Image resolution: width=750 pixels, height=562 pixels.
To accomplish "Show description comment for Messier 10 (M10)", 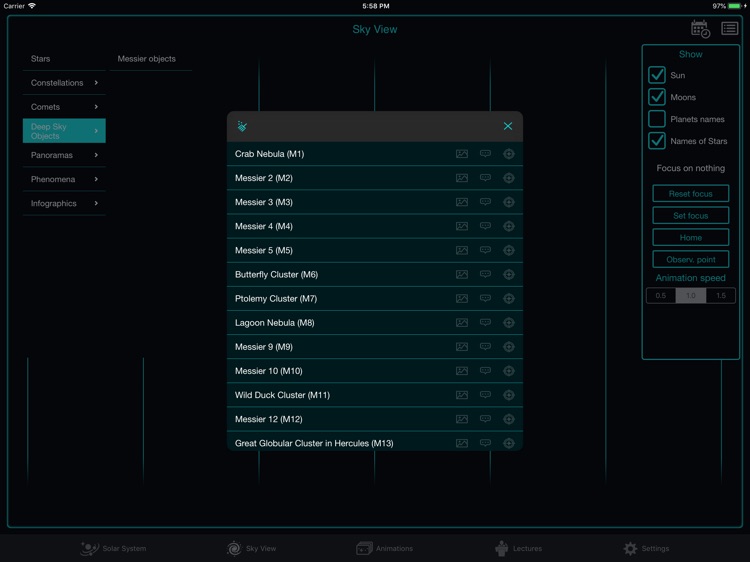I will point(485,371).
